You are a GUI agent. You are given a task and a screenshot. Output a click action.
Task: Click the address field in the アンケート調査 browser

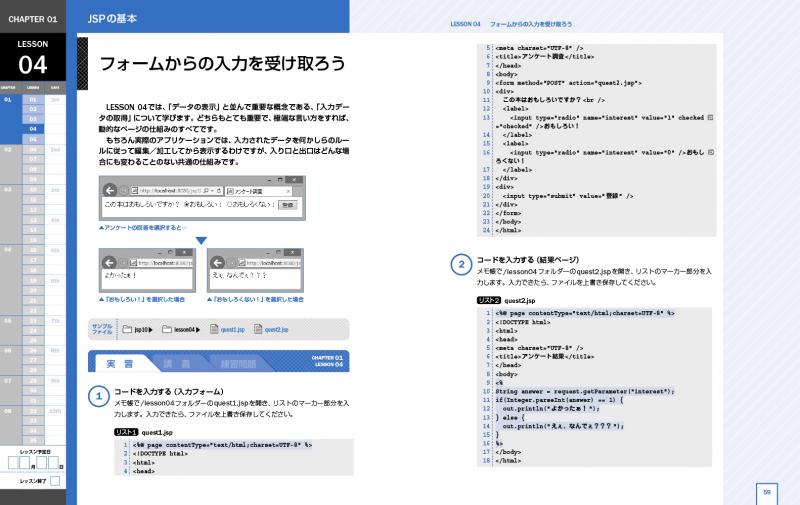tap(176, 191)
